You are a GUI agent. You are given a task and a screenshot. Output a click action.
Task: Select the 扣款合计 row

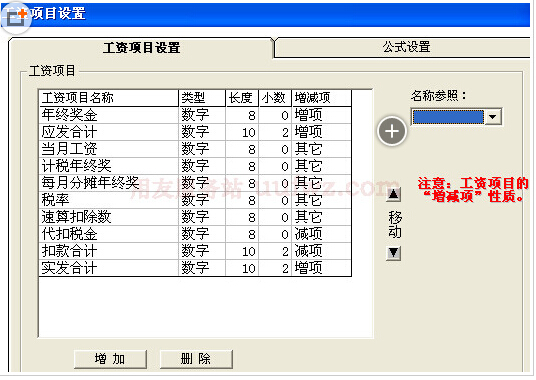tap(195, 252)
